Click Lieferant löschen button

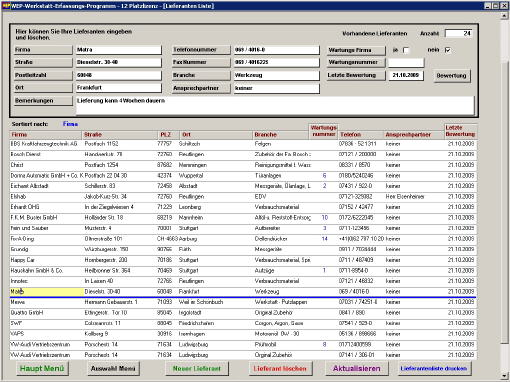280,369
